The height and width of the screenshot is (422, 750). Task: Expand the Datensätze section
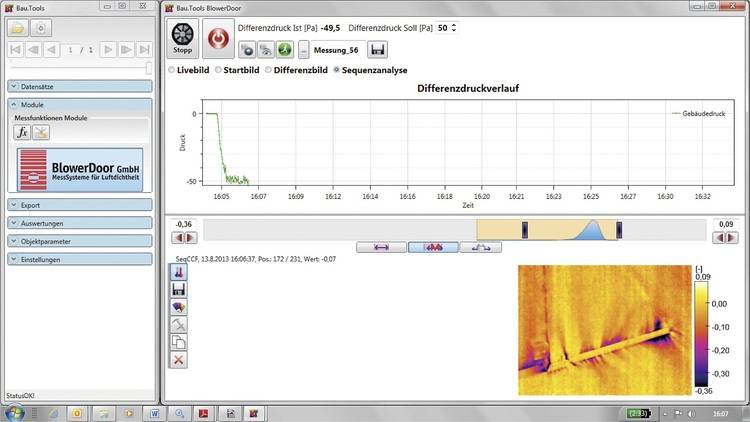pyautogui.click(x=80, y=87)
